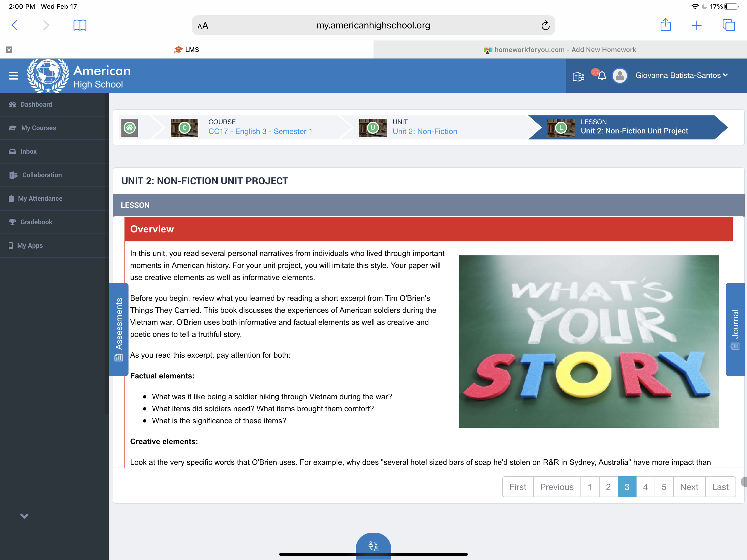747x560 pixels.
Task: Tap the Safari share icon
Action: click(665, 25)
